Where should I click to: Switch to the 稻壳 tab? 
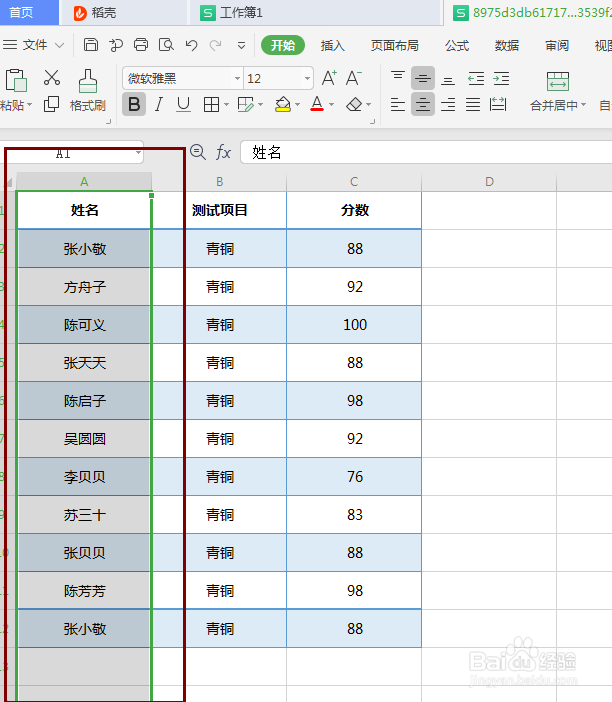(124, 13)
